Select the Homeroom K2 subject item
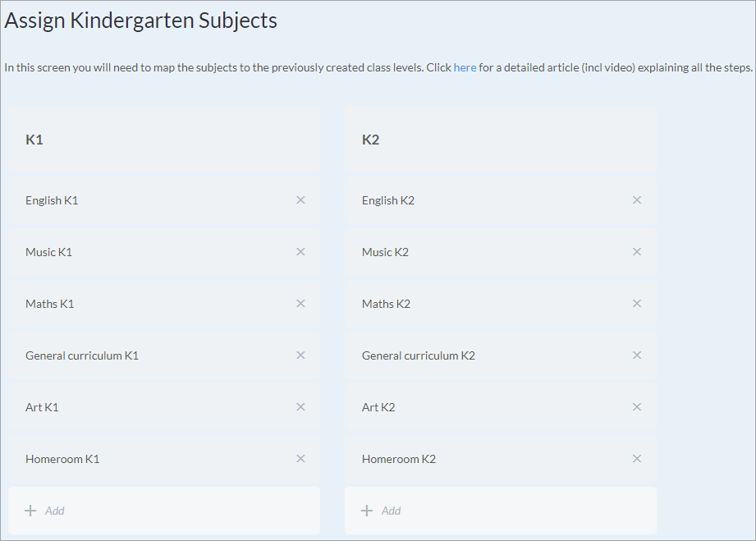The width and height of the screenshot is (756, 541). click(501, 459)
